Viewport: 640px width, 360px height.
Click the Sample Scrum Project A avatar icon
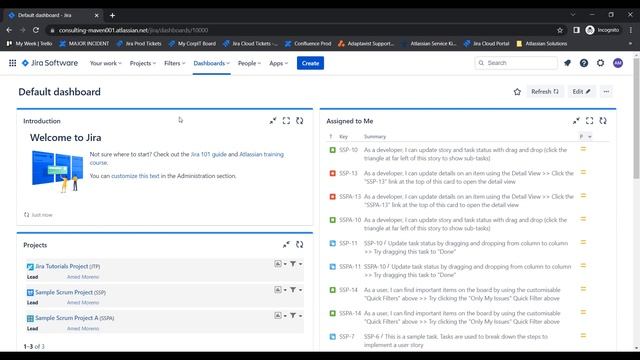[30, 318]
